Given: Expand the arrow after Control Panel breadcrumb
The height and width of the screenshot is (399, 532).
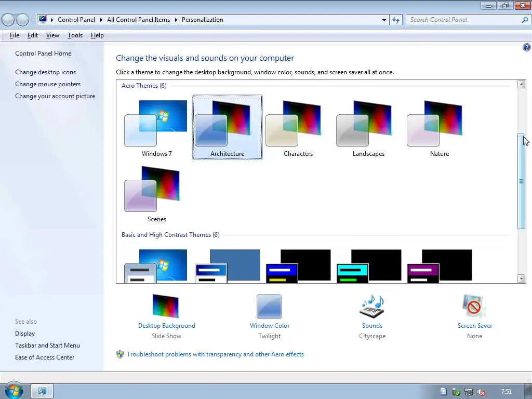Looking at the screenshot, I should pyautogui.click(x=101, y=20).
